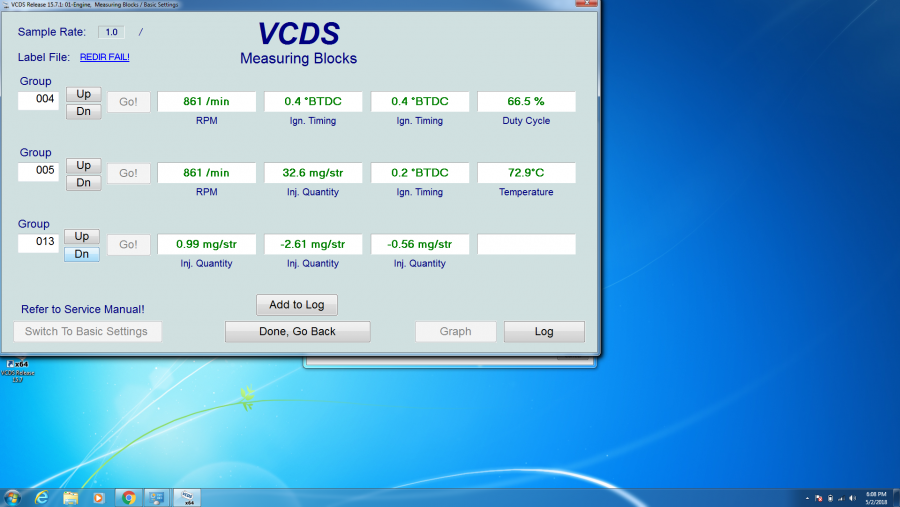Click the volume speaker tray icon
The height and width of the screenshot is (507, 900).
pos(852,498)
